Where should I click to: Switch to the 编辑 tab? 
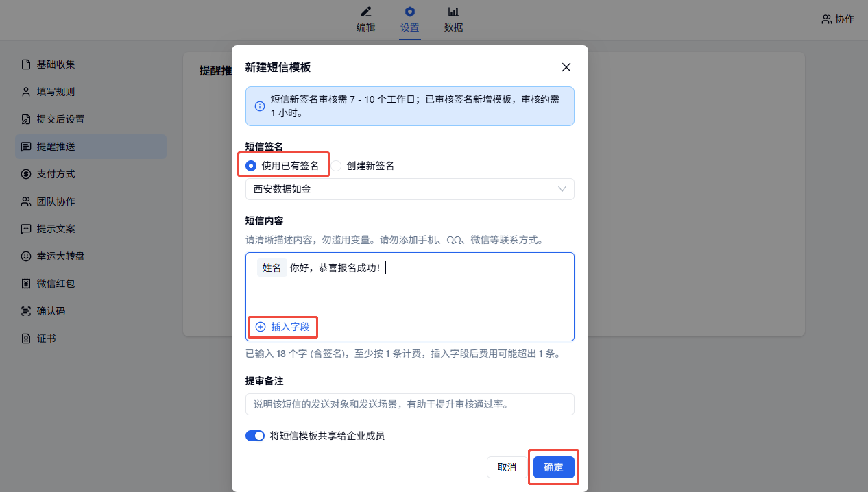click(x=365, y=20)
